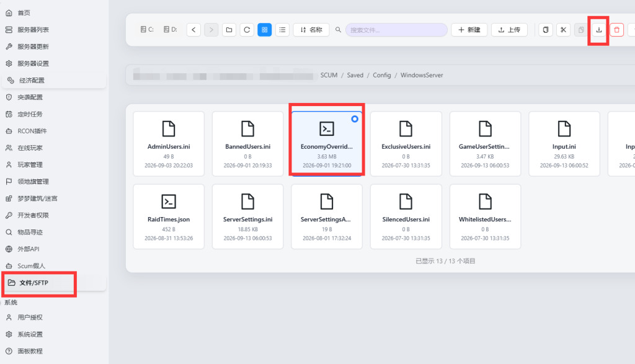Go to 经济配置 in the sidebar
The image size is (635, 364).
click(x=55, y=80)
